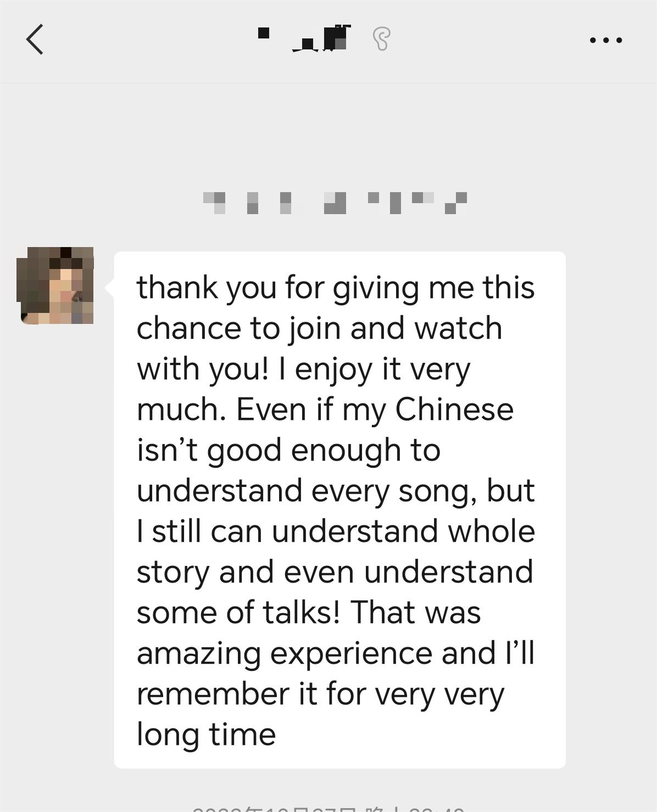Click "I still can understand whole" line

click(336, 531)
